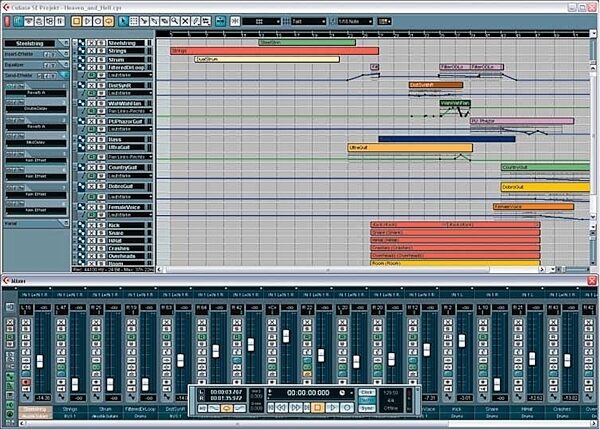Click Fast Forward on the transport panel
Screen dimensions: 600x430
pos(295,408)
